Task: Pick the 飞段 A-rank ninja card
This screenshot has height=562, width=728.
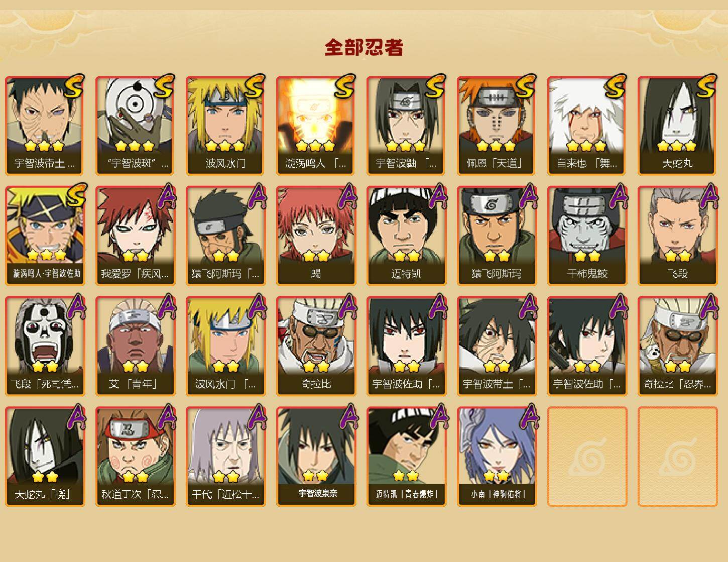Action: click(677, 236)
